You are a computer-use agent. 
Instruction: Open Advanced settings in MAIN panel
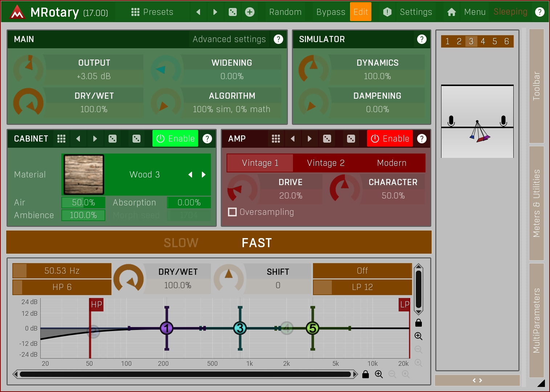pyautogui.click(x=229, y=39)
